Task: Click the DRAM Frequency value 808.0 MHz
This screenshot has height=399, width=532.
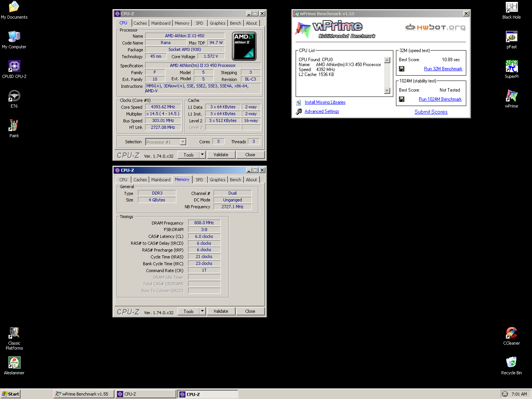Action: coord(204,223)
